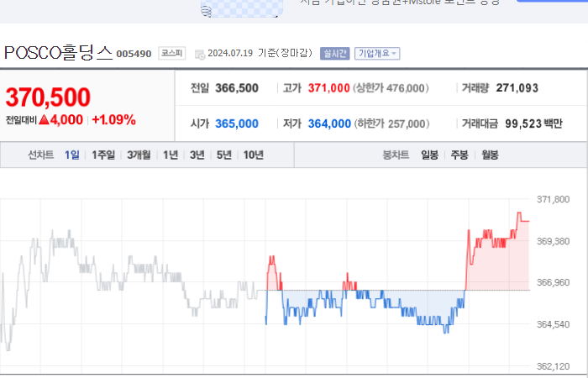Open the 월봉 monthly candle chart
Image resolution: width=588 pixels, height=378 pixels.
490,155
